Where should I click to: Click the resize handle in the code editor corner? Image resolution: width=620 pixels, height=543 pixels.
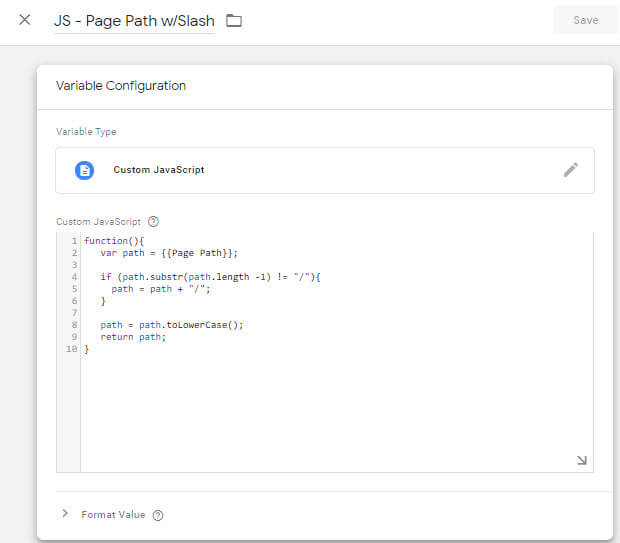click(x=582, y=460)
